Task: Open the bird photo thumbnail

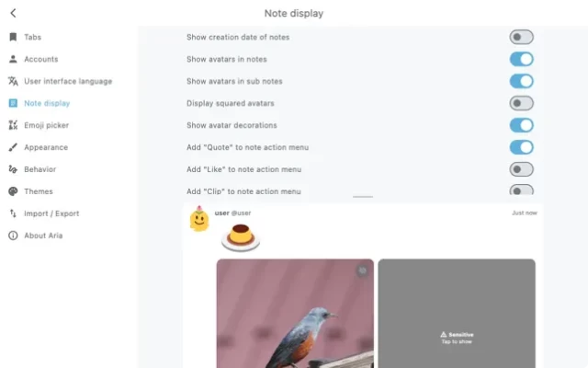Action: [295, 314]
